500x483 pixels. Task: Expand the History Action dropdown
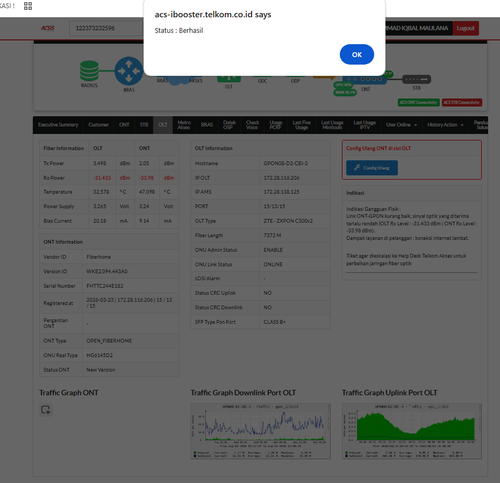pyautogui.click(x=445, y=125)
